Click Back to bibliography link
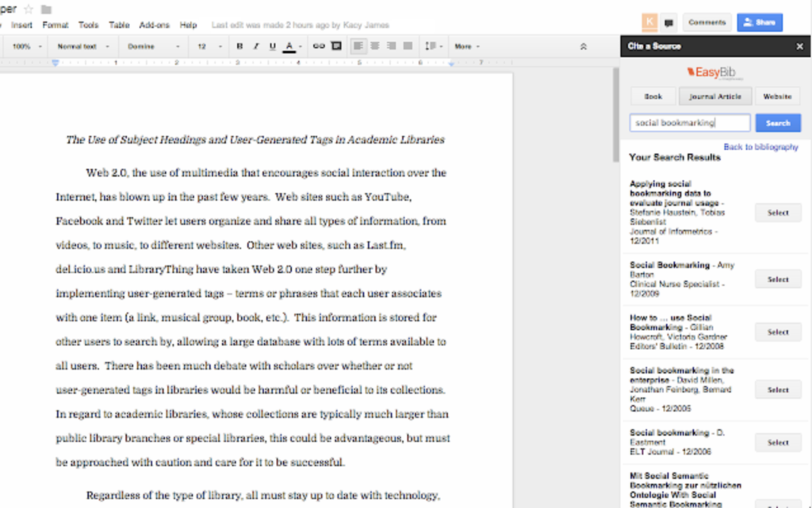This screenshot has height=508, width=812. [763, 148]
